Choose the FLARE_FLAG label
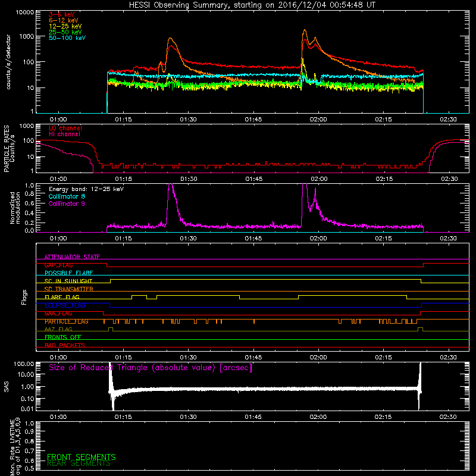476x476 pixels. [62, 297]
